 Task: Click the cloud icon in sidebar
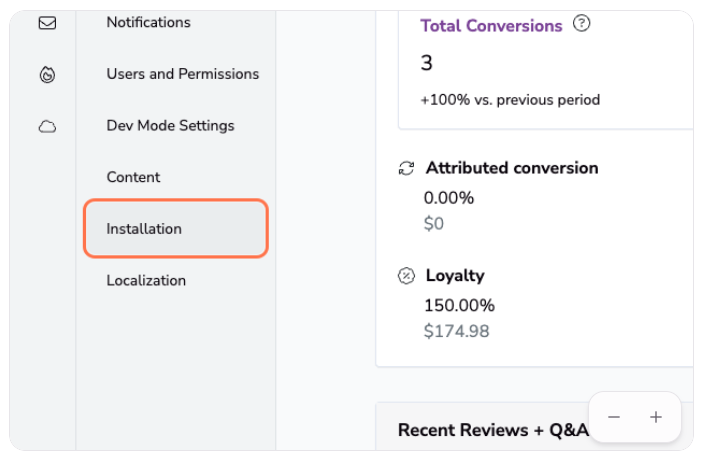click(x=47, y=126)
